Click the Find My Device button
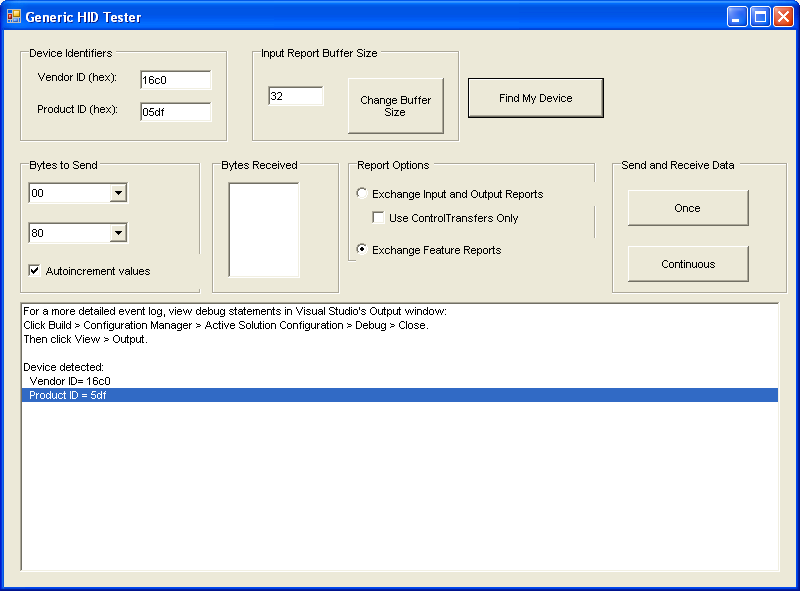The image size is (800, 591). (536, 98)
